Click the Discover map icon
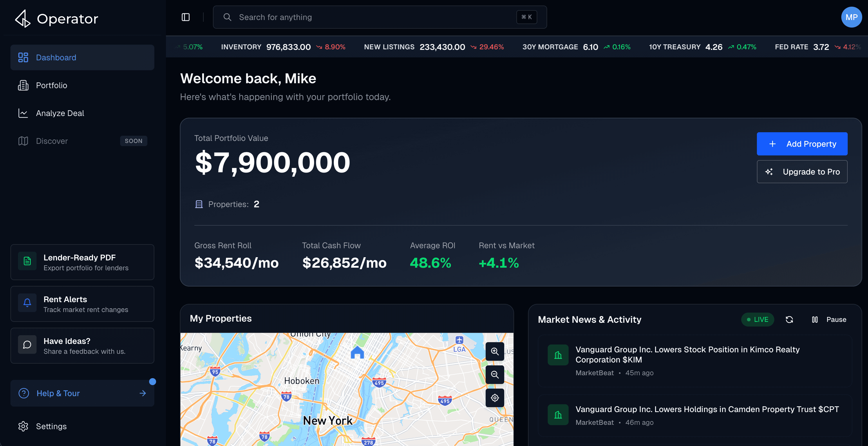 (23, 141)
